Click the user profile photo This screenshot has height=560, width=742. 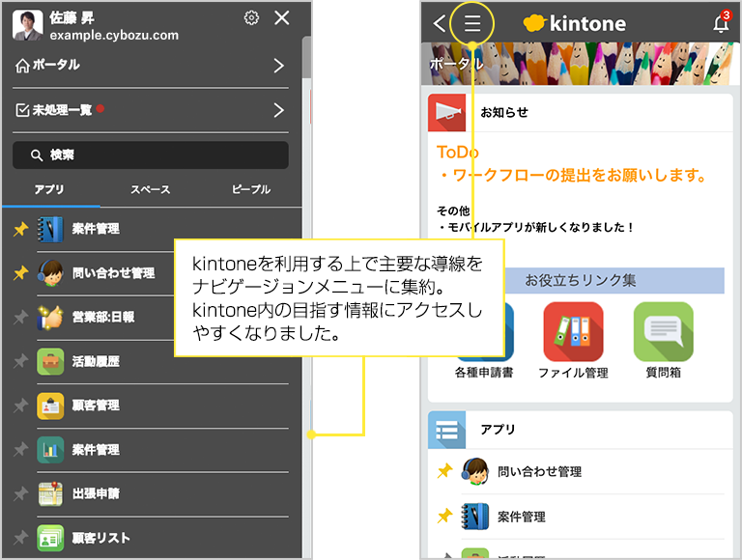coord(27,25)
